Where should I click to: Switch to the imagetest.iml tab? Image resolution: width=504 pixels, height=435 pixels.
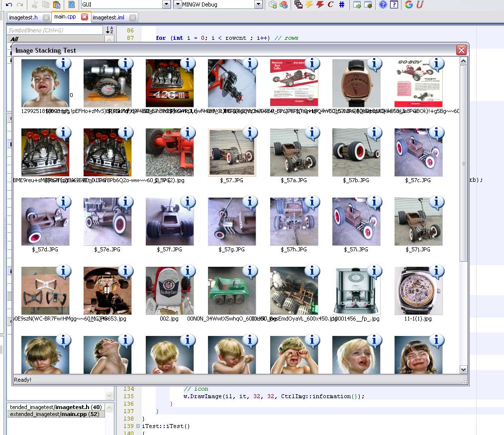coord(108,17)
